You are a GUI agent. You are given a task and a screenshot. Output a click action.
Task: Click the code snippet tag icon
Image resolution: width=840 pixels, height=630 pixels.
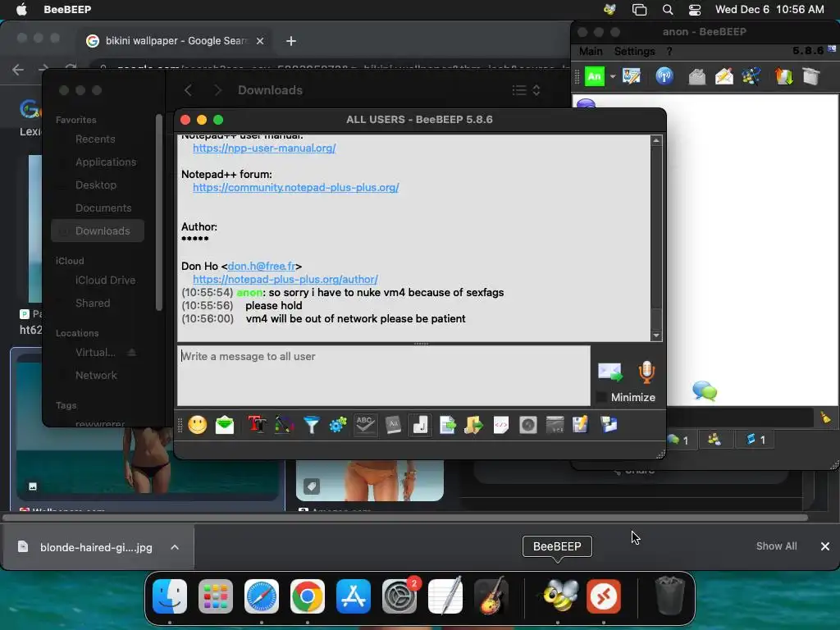(501, 426)
